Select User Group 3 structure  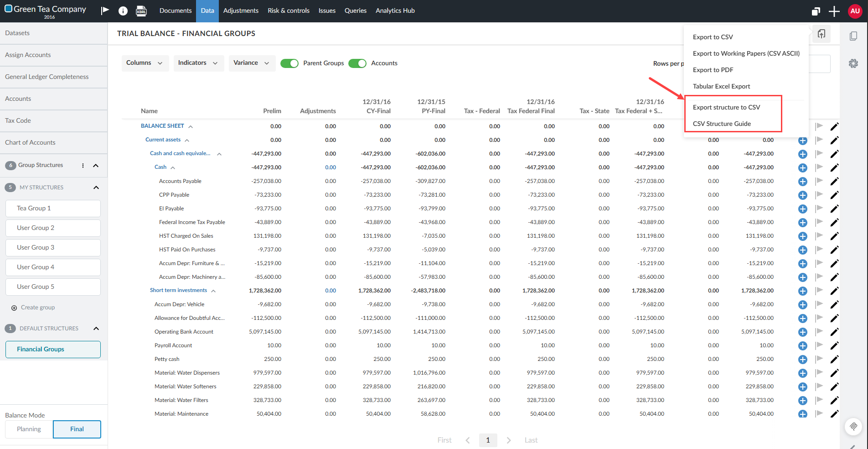53,248
